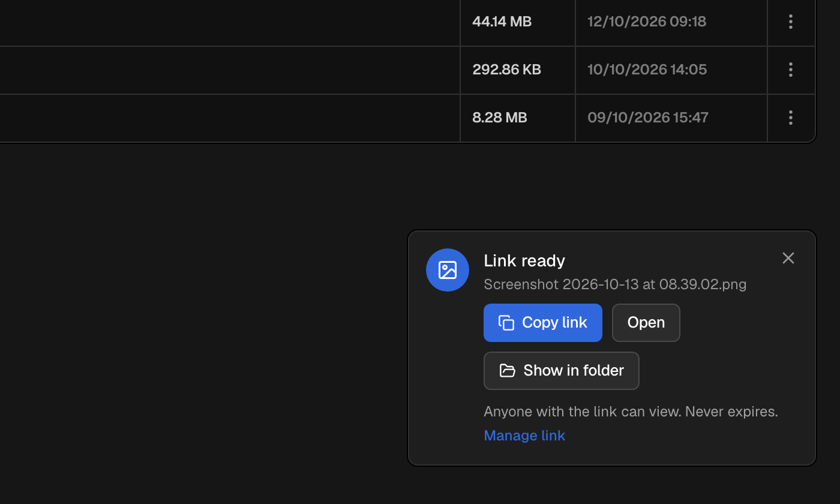Click the date 09/10/2026 15:47
This screenshot has width=840, height=504.
(x=648, y=118)
